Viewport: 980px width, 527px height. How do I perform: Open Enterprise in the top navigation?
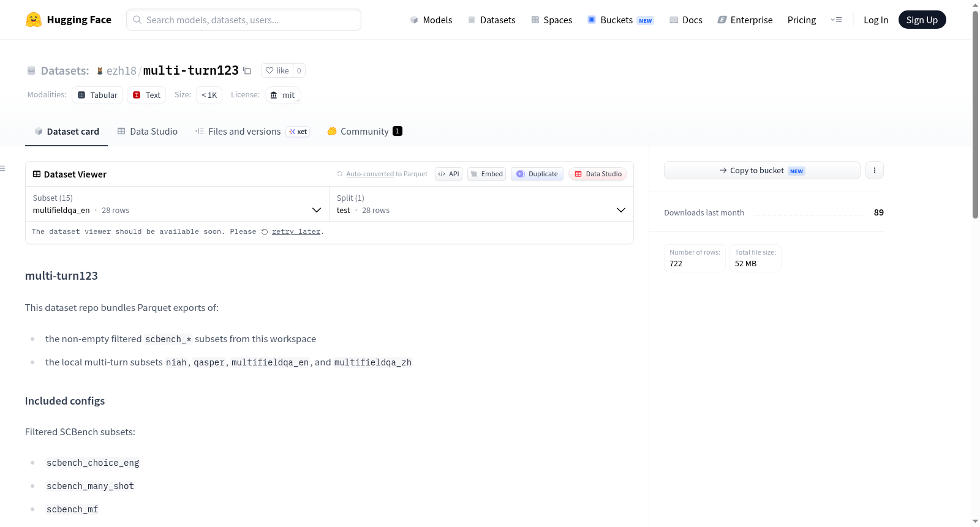(x=745, y=20)
